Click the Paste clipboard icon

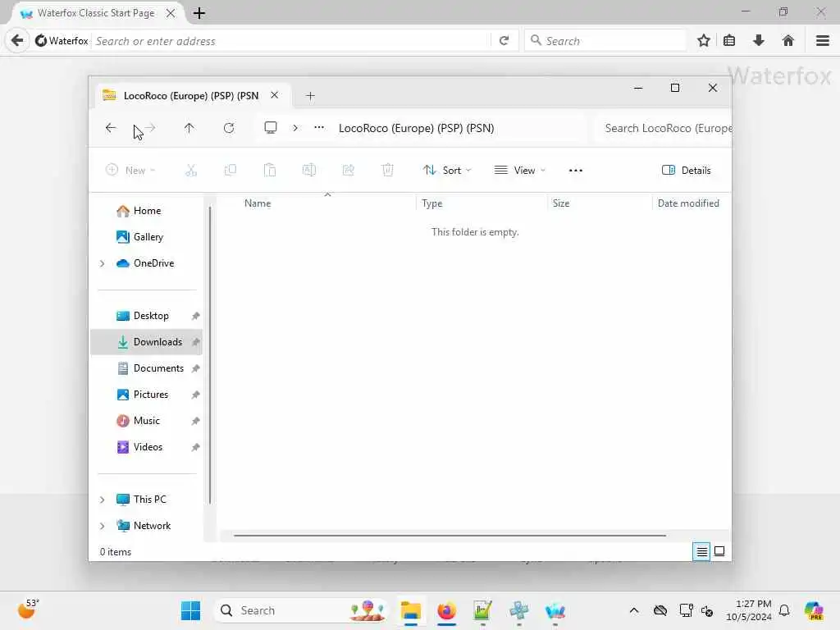click(270, 171)
